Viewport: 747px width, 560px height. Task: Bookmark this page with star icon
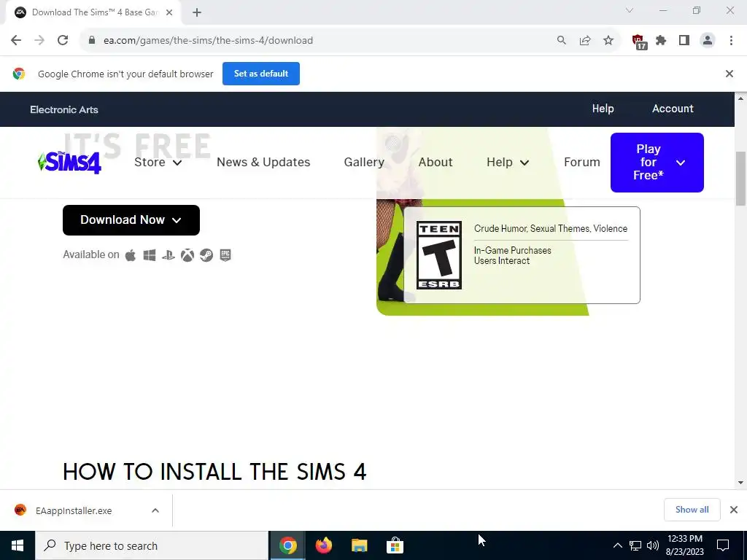[x=608, y=41]
